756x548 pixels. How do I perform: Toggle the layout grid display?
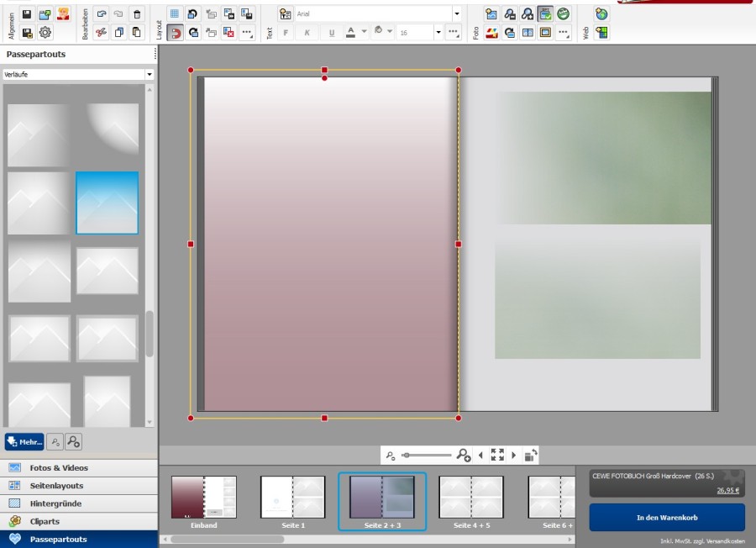coord(175,14)
